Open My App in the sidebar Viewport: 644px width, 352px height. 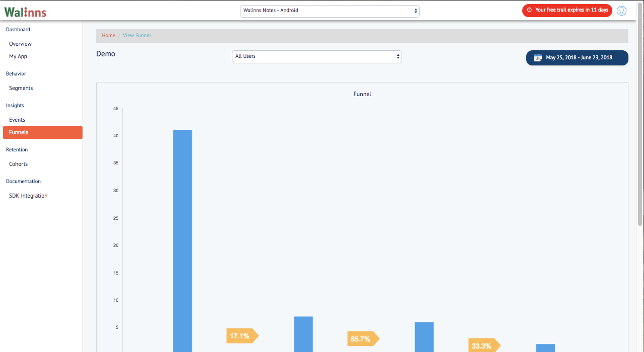pos(18,56)
